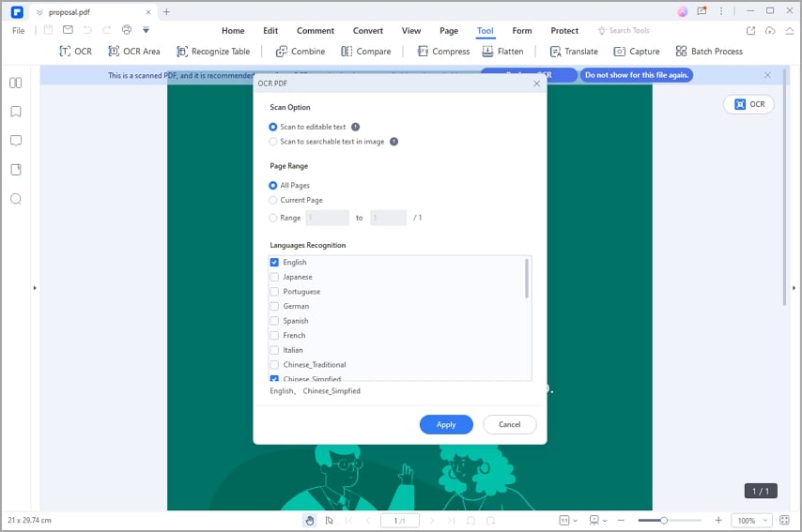Check the Japanese language checkbox
802x532 pixels.
tap(274, 277)
